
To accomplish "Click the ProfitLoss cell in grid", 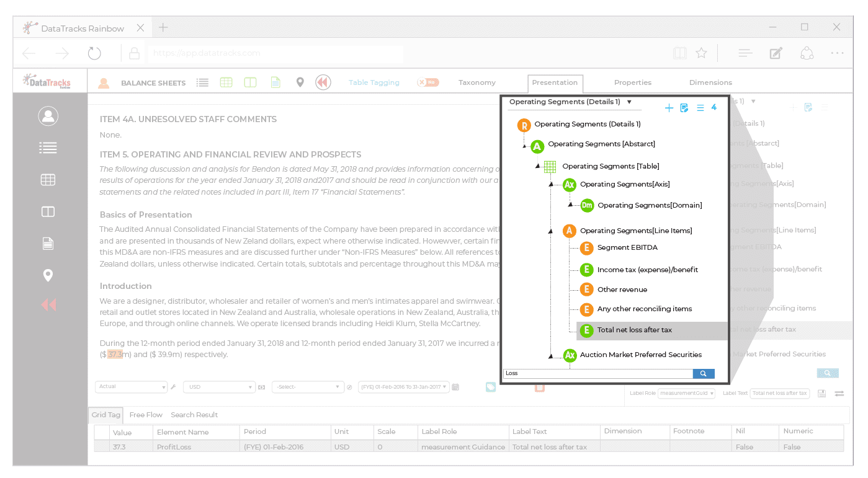I will click(196, 447).
